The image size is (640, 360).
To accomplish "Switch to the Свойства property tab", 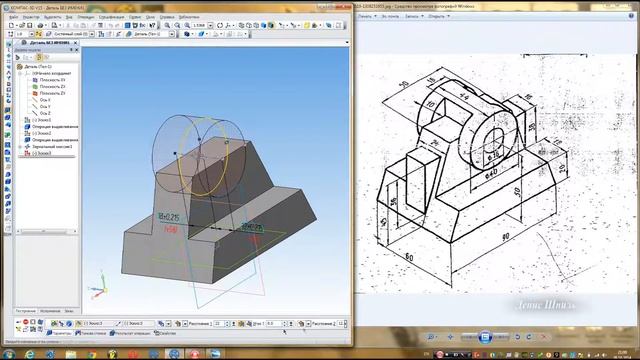I will click(x=165, y=333).
